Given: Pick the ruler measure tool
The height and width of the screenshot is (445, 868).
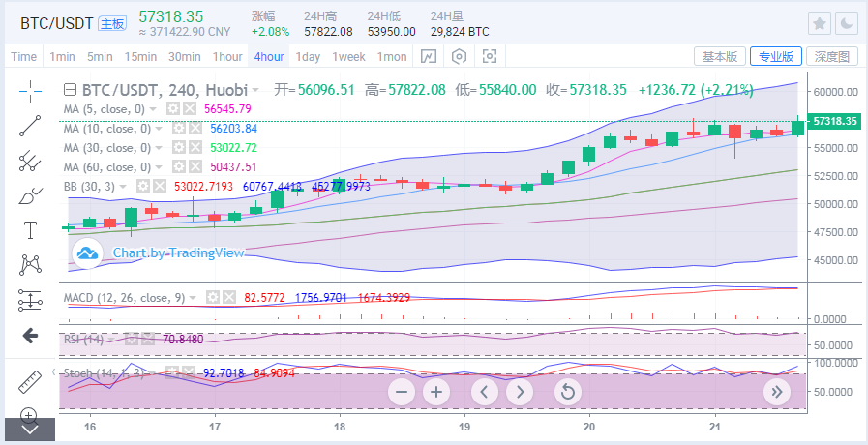Looking at the screenshot, I should [30, 381].
